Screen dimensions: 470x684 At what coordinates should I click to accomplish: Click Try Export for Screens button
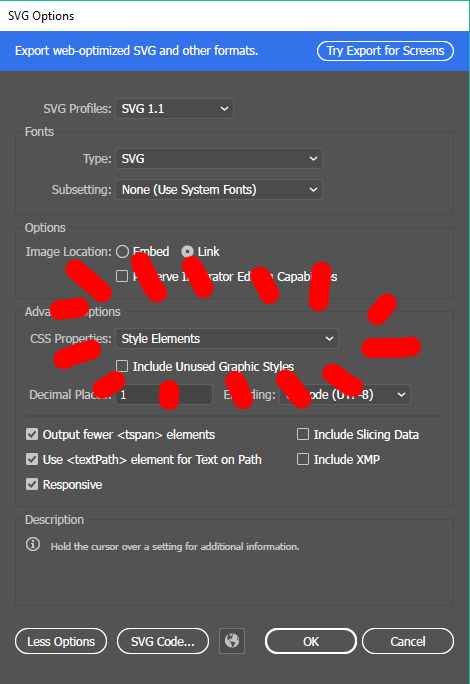click(385, 51)
